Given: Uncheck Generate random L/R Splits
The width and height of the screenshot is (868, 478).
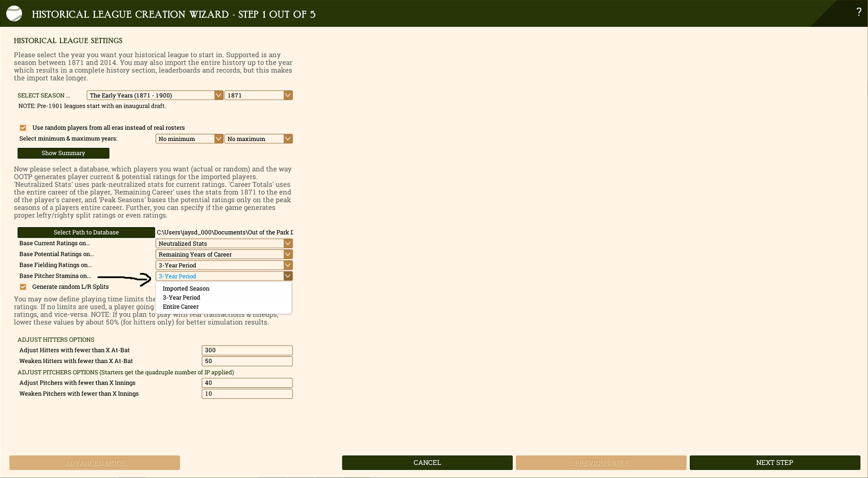Looking at the screenshot, I should click(23, 287).
